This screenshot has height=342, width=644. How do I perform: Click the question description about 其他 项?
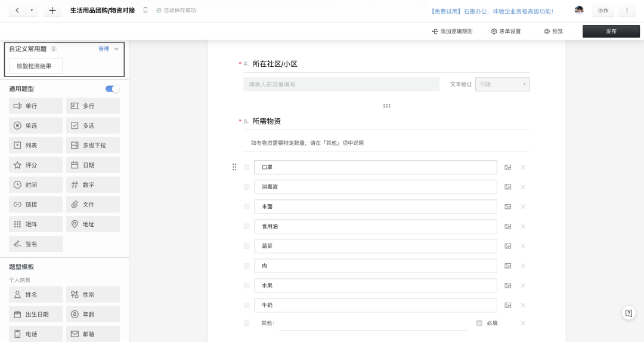coord(307,143)
